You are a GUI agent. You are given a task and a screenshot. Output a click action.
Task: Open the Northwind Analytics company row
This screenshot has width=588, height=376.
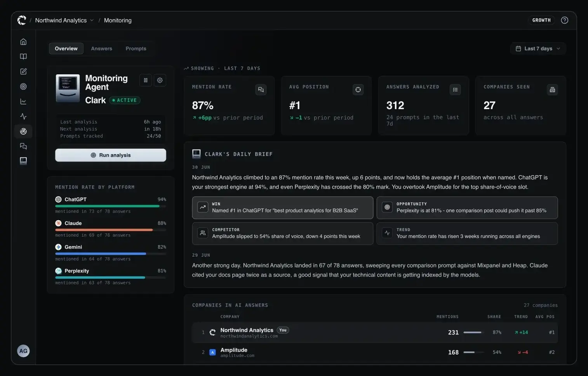pos(375,332)
